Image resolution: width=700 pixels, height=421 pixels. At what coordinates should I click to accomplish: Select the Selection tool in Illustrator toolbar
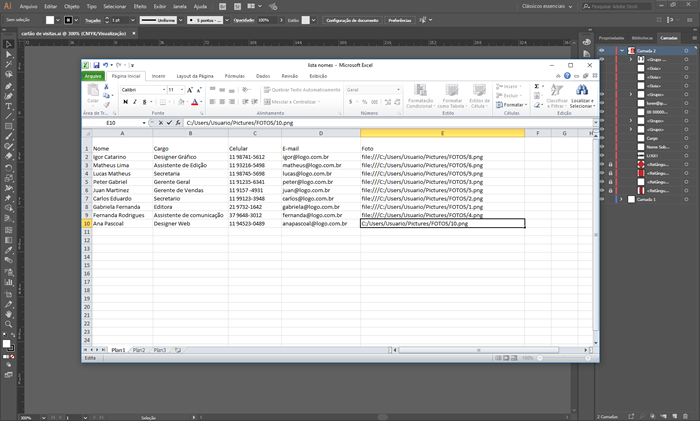[x=8, y=44]
